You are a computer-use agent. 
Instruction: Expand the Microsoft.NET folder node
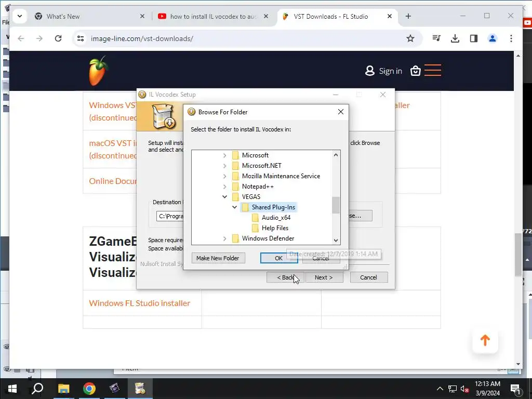[224, 166]
